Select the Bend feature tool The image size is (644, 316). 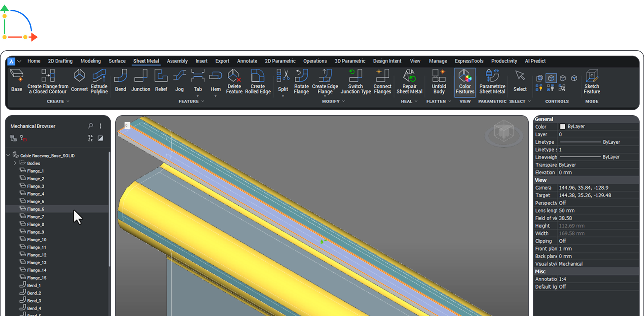click(x=121, y=81)
